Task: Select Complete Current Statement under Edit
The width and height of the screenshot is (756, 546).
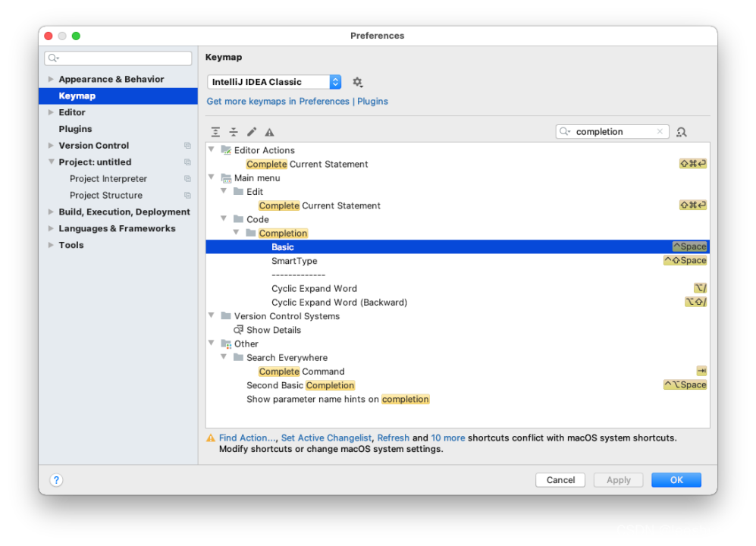Action: (457, 206)
